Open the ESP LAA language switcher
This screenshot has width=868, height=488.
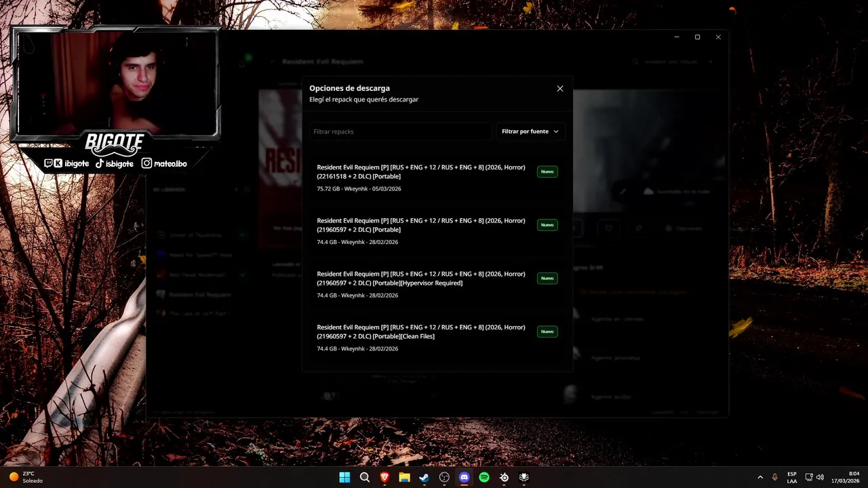[792, 477]
